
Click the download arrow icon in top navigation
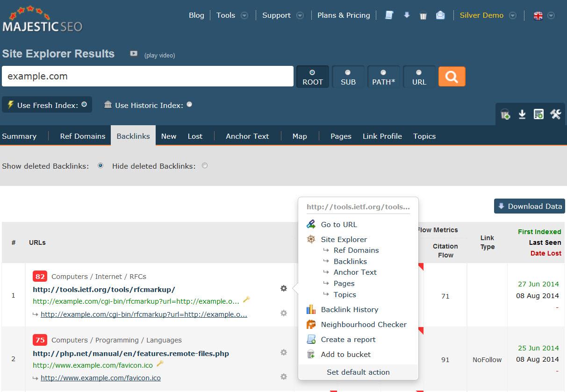tap(407, 15)
